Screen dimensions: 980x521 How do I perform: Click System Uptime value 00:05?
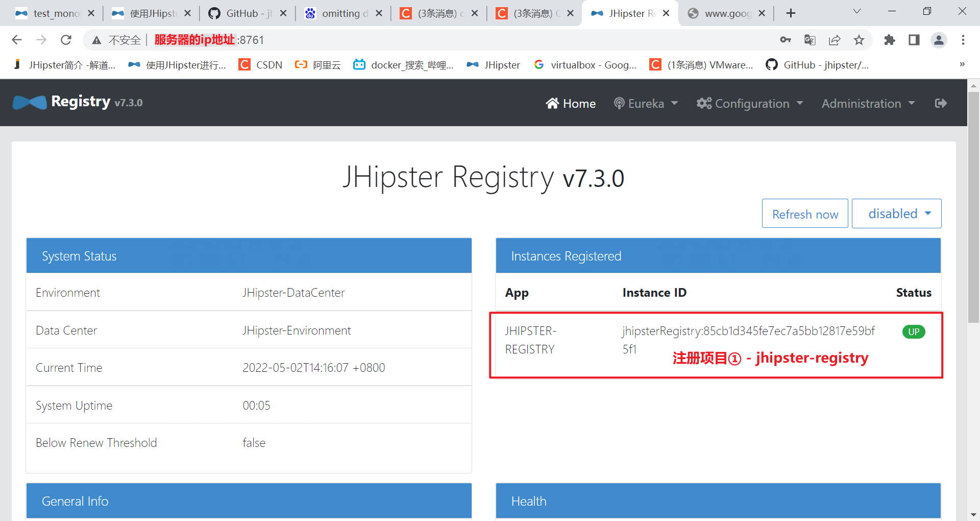pyautogui.click(x=256, y=406)
